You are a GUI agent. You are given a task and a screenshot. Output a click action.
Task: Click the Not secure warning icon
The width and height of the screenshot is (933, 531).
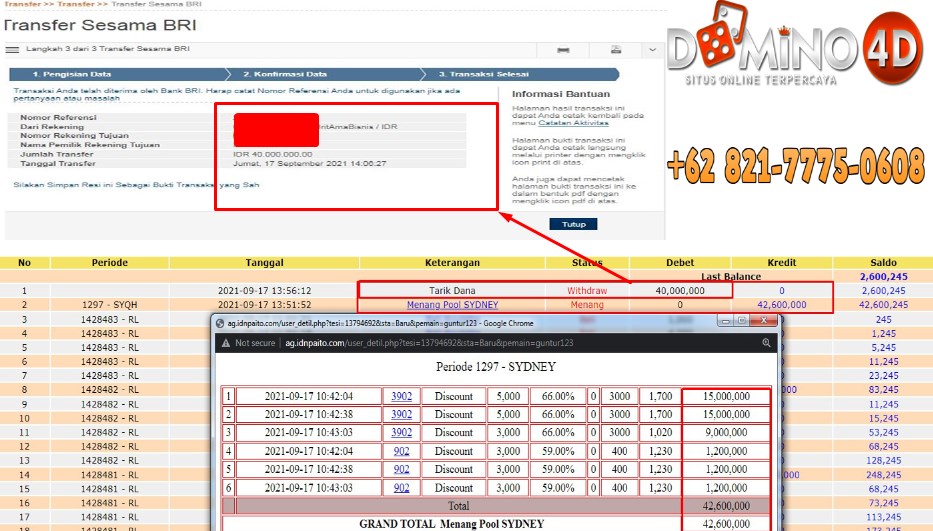226,343
